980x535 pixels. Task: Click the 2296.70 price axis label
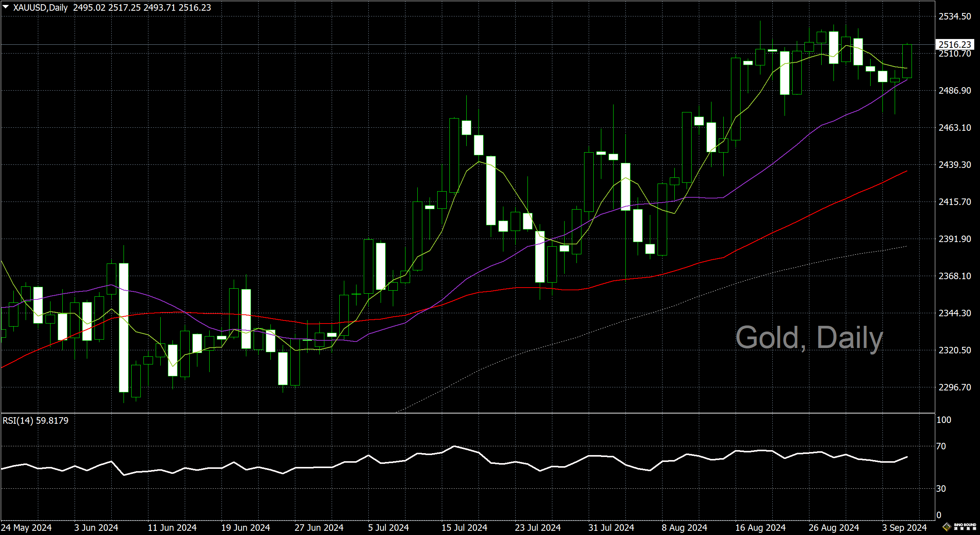954,387
